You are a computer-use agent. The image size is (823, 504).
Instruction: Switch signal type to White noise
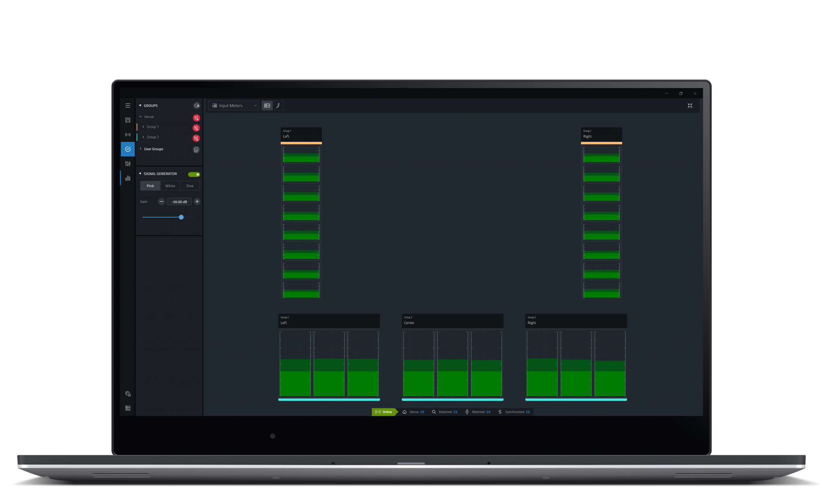coord(170,186)
